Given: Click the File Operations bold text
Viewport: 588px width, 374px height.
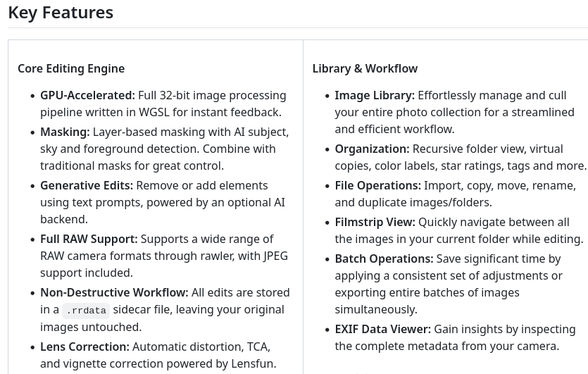Looking at the screenshot, I should click(x=377, y=185).
